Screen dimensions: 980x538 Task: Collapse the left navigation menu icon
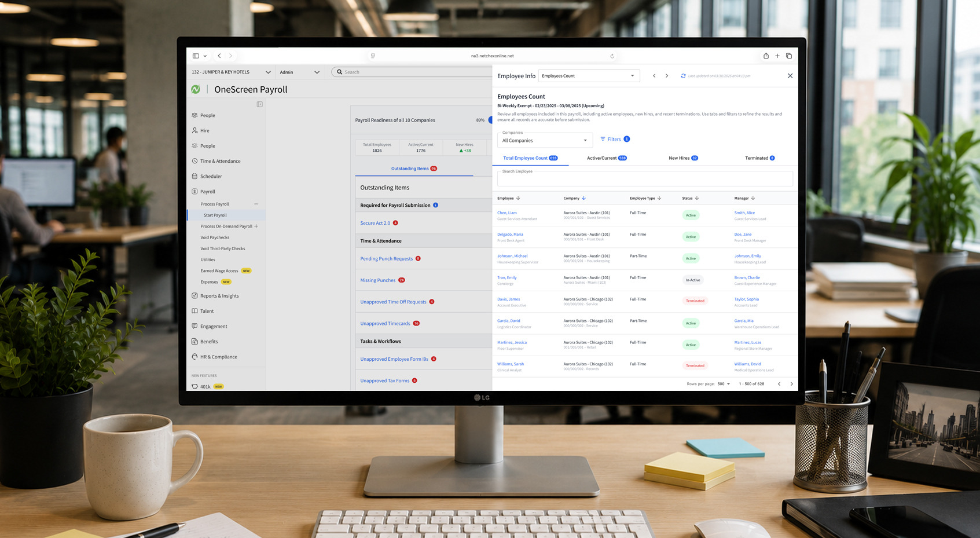tap(259, 104)
